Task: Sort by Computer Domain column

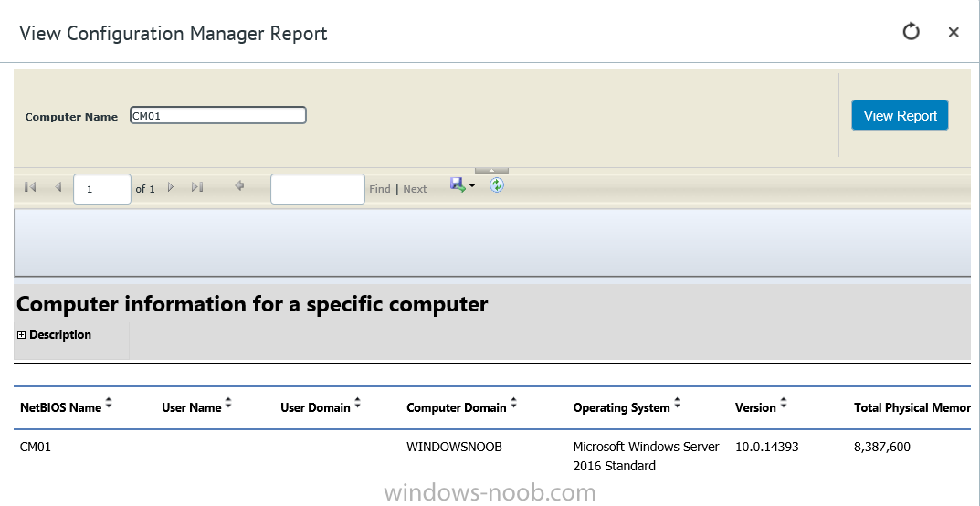Action: (514, 404)
